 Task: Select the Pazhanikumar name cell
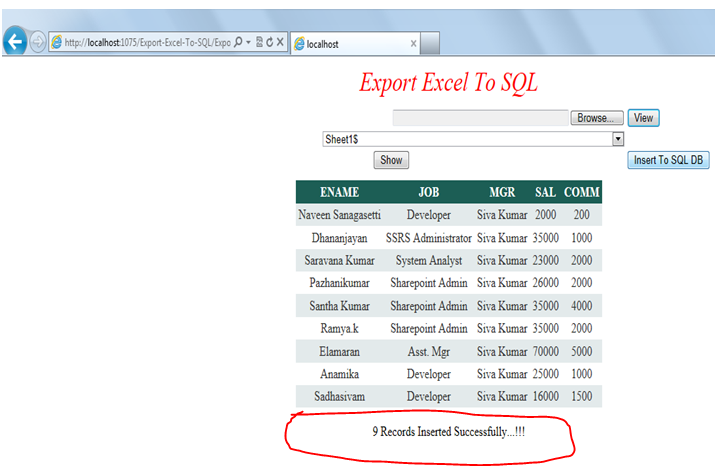339,283
